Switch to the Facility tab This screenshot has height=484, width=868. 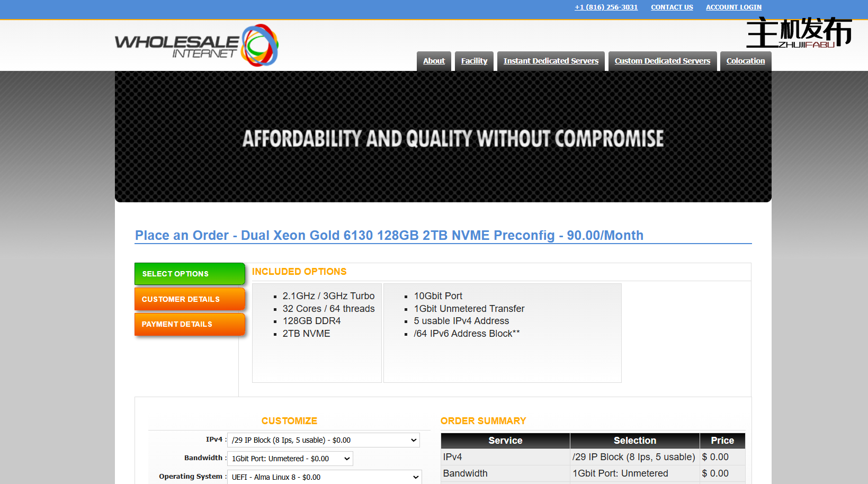pyautogui.click(x=474, y=61)
